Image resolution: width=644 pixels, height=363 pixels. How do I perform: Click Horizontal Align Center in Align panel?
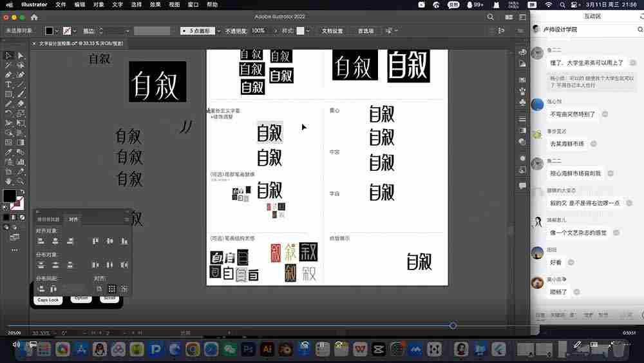click(55, 241)
